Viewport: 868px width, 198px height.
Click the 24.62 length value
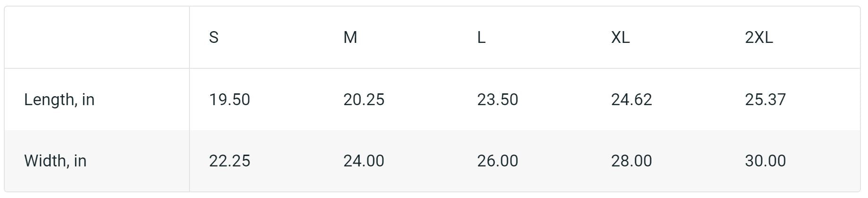(x=631, y=99)
